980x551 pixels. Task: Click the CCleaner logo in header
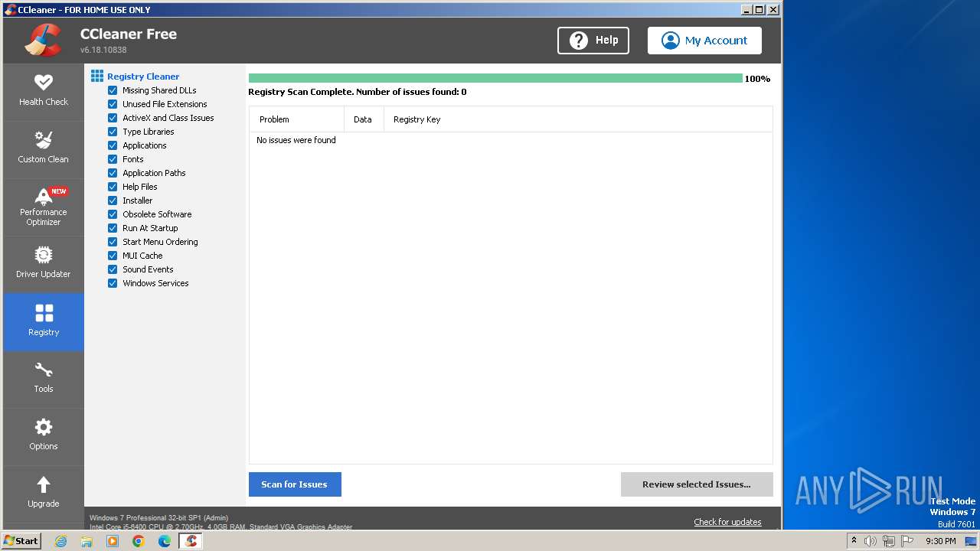43,40
